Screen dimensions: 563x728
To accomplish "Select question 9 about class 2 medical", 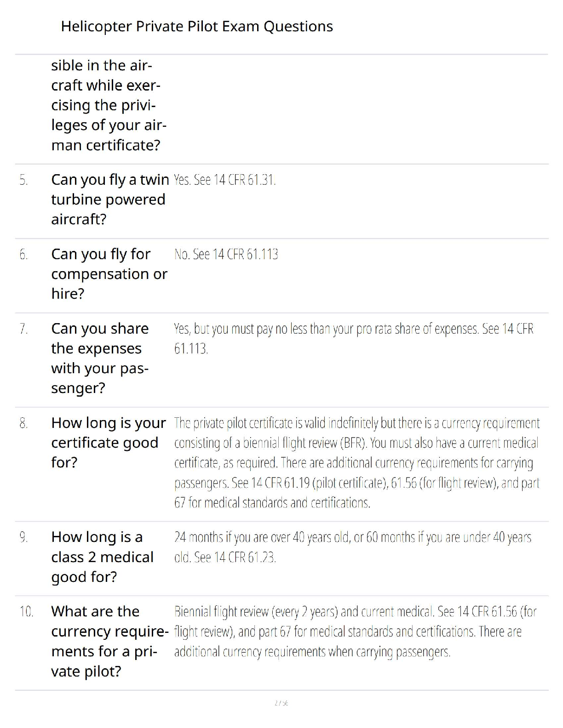I will 103,557.
